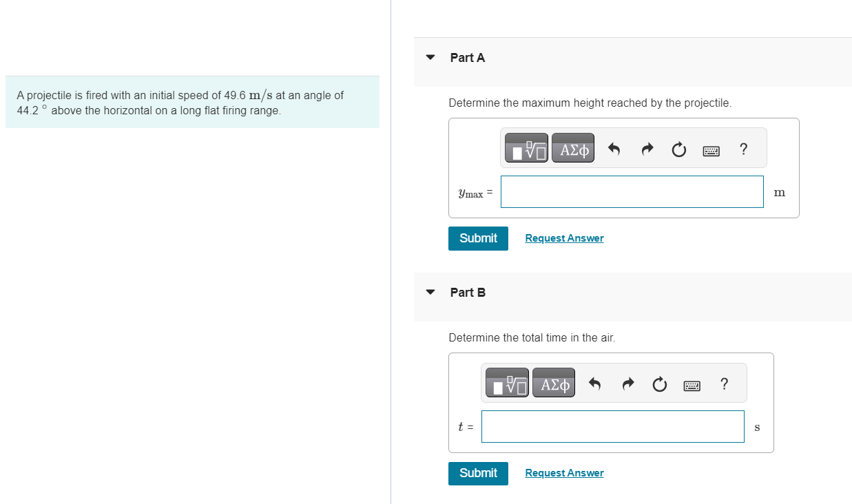
Task: Submit the total time answer
Action: (478, 473)
